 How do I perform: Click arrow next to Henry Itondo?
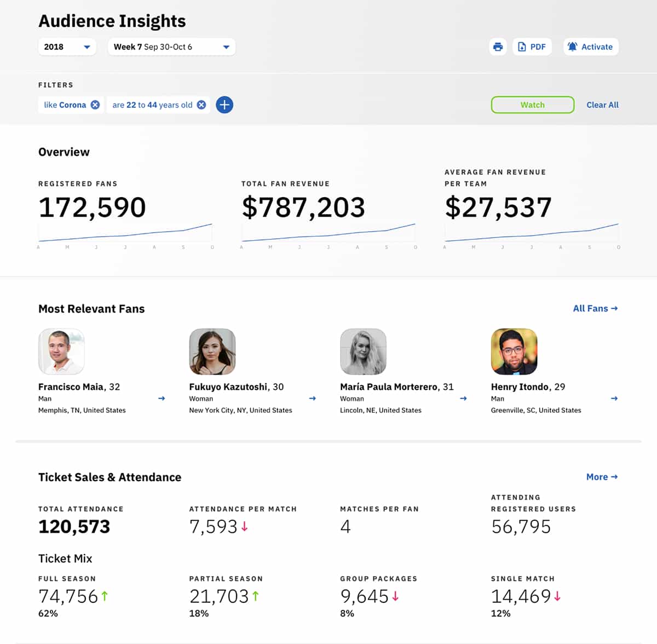pyautogui.click(x=614, y=399)
